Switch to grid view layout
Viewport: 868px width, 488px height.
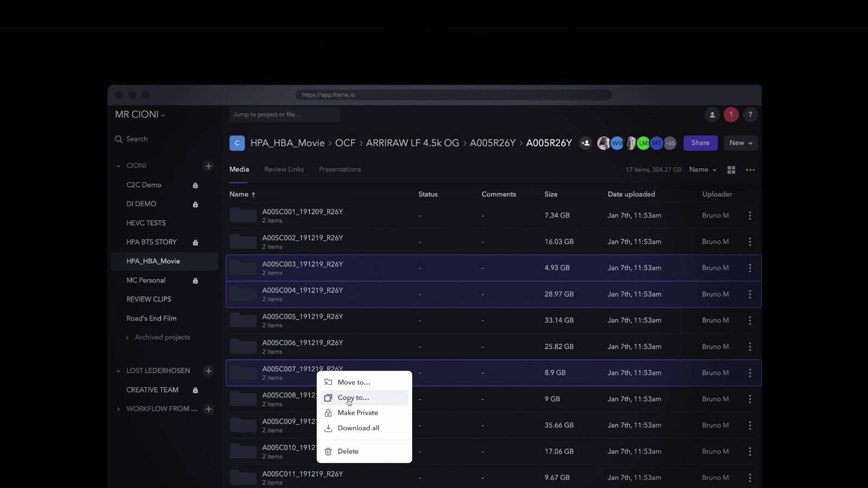pyautogui.click(x=731, y=170)
